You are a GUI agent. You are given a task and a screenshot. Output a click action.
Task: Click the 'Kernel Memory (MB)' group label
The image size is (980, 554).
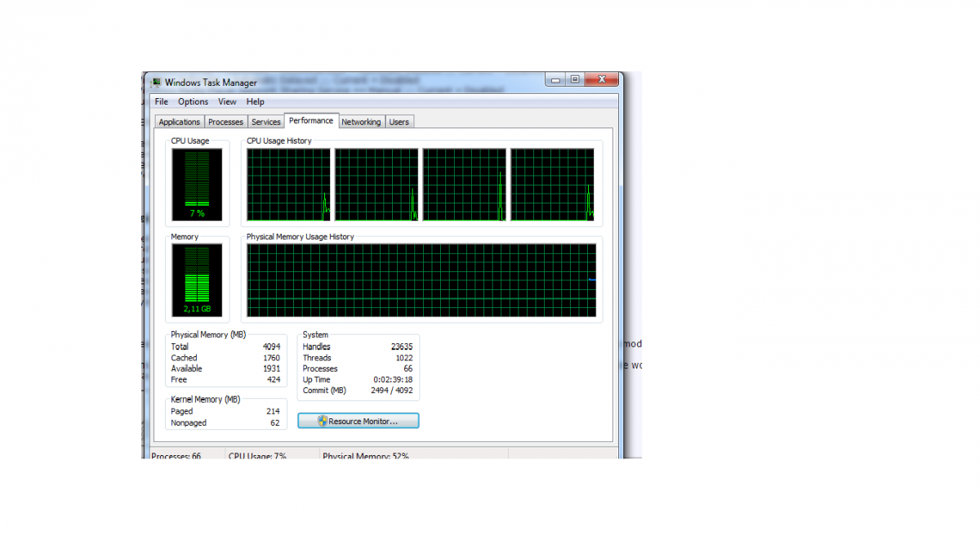point(205,400)
